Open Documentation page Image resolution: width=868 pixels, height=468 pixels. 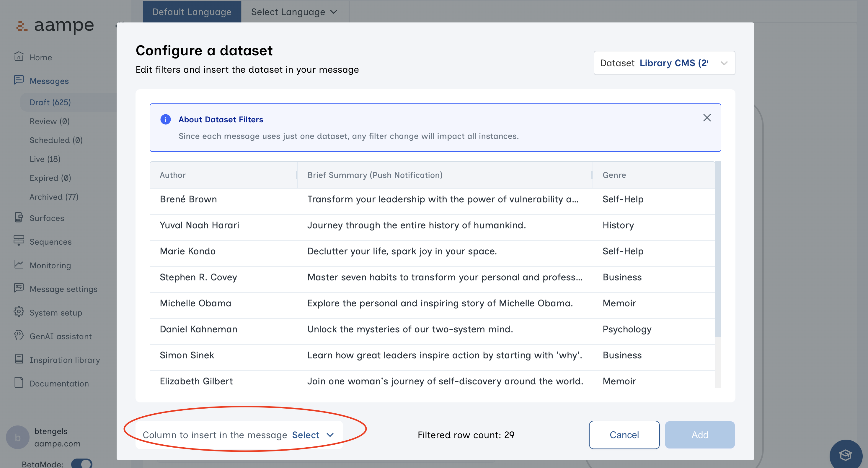click(59, 383)
